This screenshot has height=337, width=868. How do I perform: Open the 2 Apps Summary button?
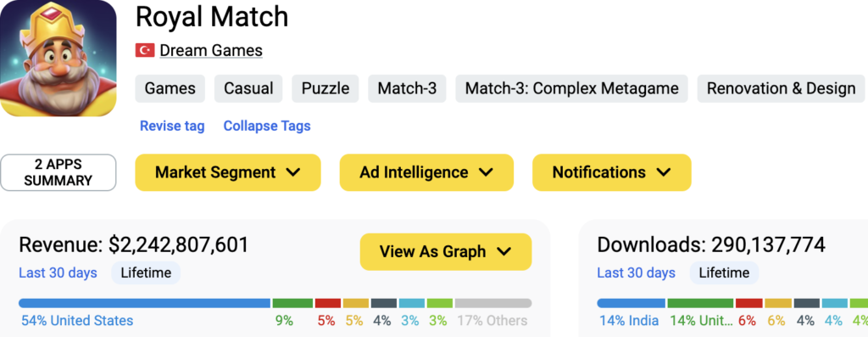pos(58,172)
